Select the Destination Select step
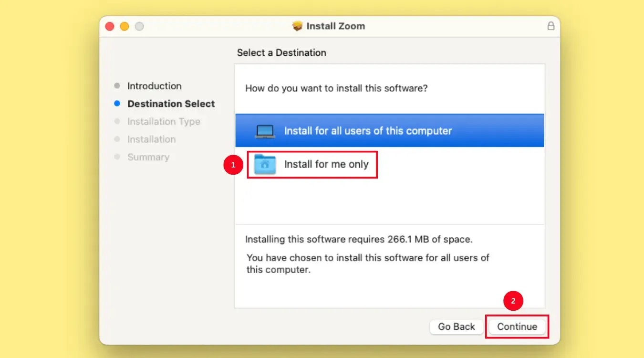Screen dimensions: 644x358 pyautogui.click(x=171, y=104)
